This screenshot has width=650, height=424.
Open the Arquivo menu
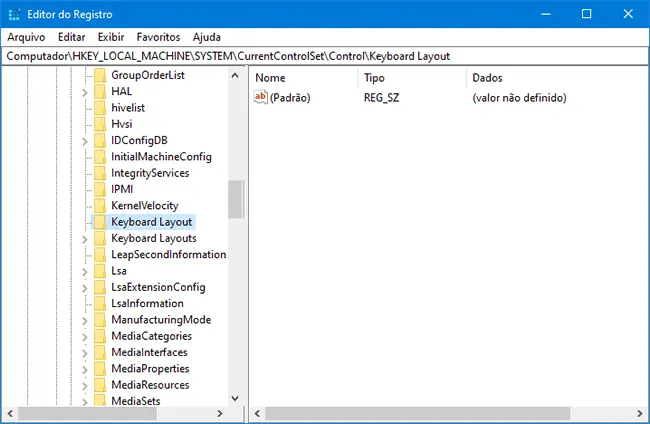pos(27,37)
